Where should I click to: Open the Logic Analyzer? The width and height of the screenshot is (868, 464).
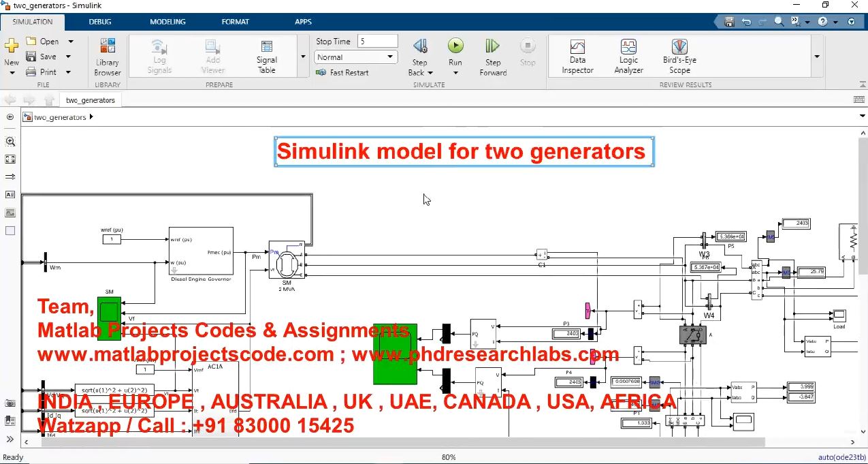point(628,57)
